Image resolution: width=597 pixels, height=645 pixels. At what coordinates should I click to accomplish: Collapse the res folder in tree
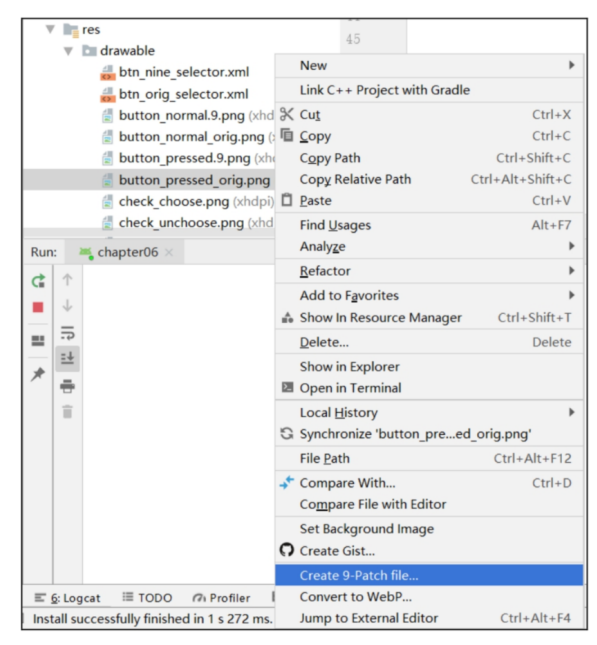50,29
